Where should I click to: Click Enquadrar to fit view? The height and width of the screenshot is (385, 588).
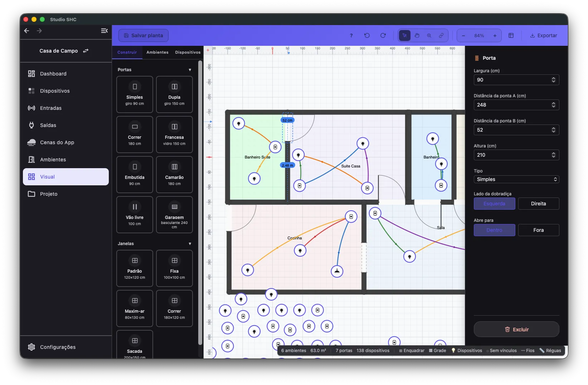tap(412, 351)
